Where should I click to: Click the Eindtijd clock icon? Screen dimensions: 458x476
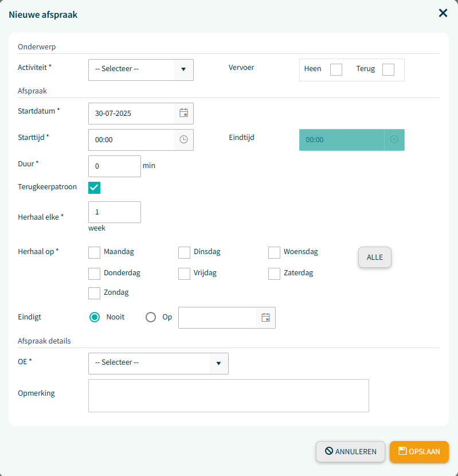pos(394,139)
